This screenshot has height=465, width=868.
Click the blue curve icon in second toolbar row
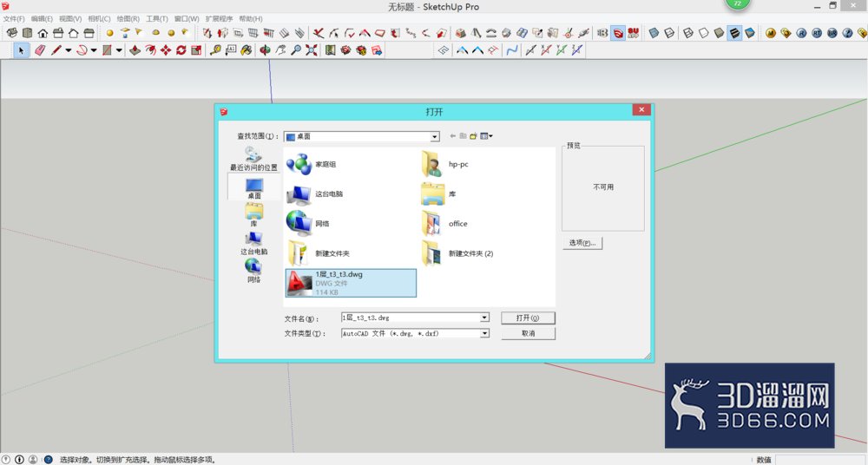pos(512,50)
